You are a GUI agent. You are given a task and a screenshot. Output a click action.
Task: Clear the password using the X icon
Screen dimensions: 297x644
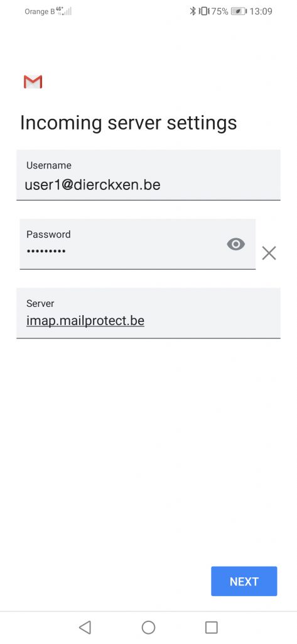pyautogui.click(x=269, y=253)
